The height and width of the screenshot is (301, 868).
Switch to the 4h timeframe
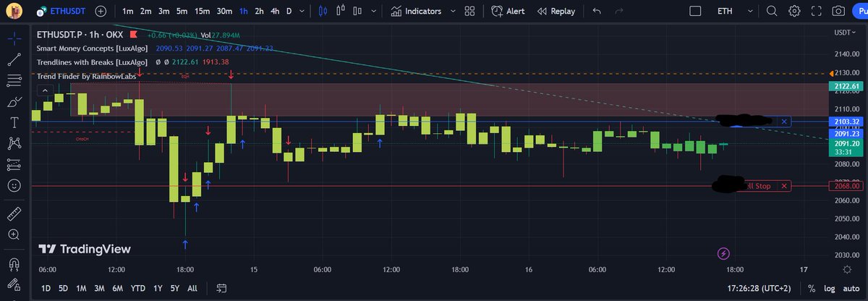[x=275, y=12]
